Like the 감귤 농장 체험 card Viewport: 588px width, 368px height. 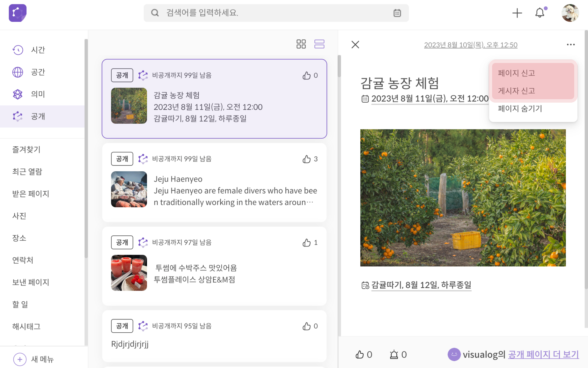(x=307, y=75)
